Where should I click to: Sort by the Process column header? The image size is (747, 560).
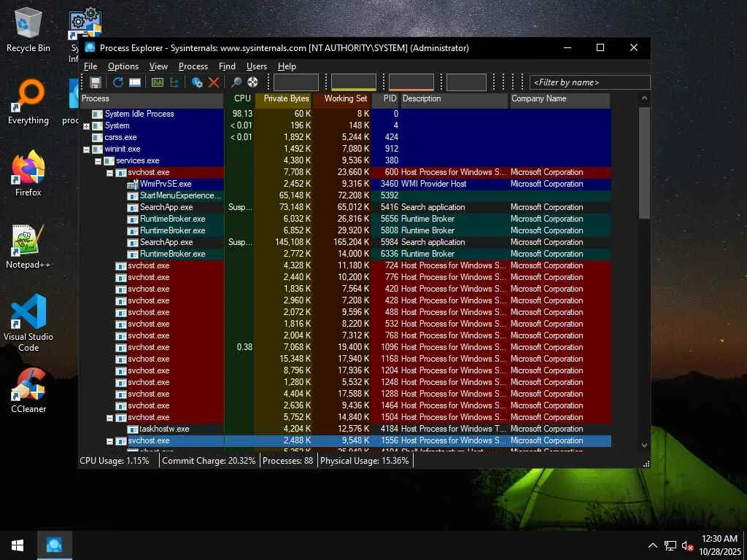[x=152, y=98]
